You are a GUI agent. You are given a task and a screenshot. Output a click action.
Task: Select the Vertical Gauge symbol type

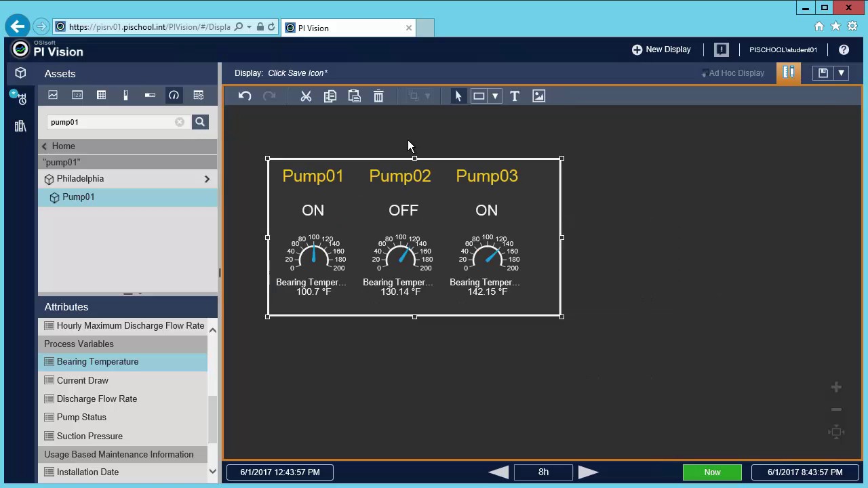pos(125,96)
